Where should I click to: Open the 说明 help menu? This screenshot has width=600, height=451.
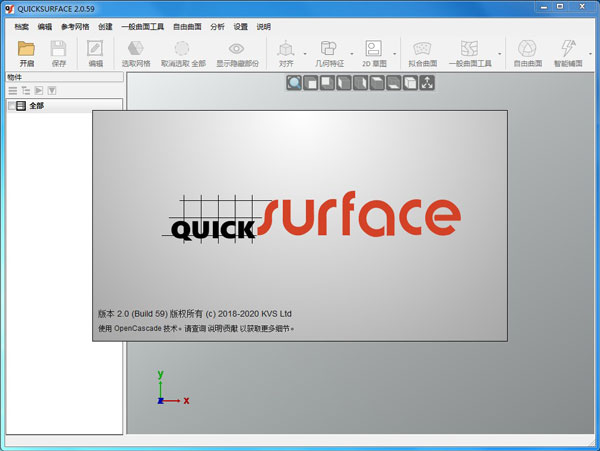point(264,26)
